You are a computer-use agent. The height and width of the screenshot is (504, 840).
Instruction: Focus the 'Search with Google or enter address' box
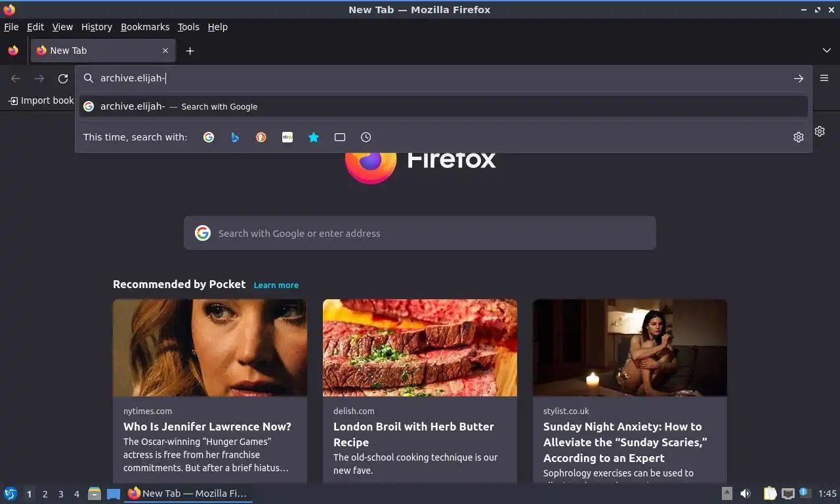[420, 233]
